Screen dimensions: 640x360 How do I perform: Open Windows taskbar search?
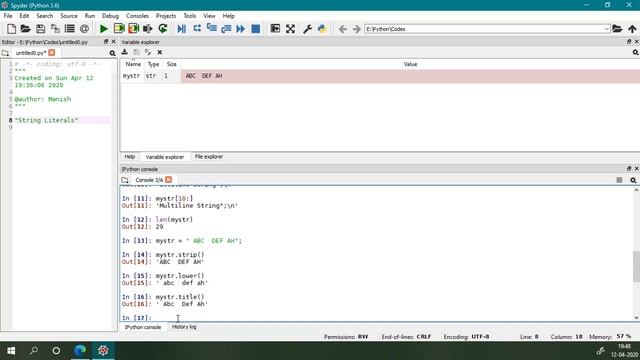(34, 351)
